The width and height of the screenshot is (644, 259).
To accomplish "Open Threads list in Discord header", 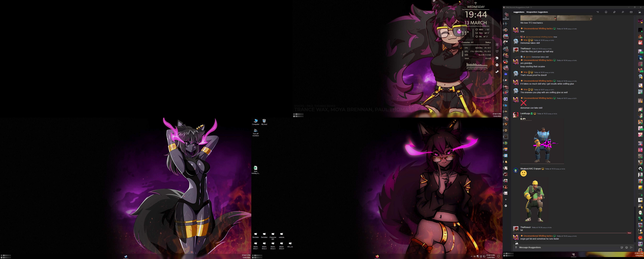I will click(x=598, y=12).
